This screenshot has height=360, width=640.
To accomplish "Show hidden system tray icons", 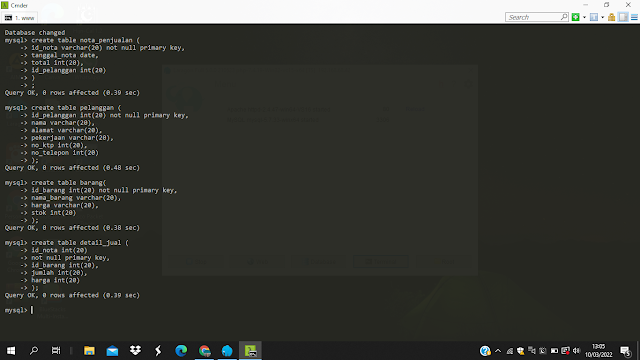I will [x=498, y=351].
